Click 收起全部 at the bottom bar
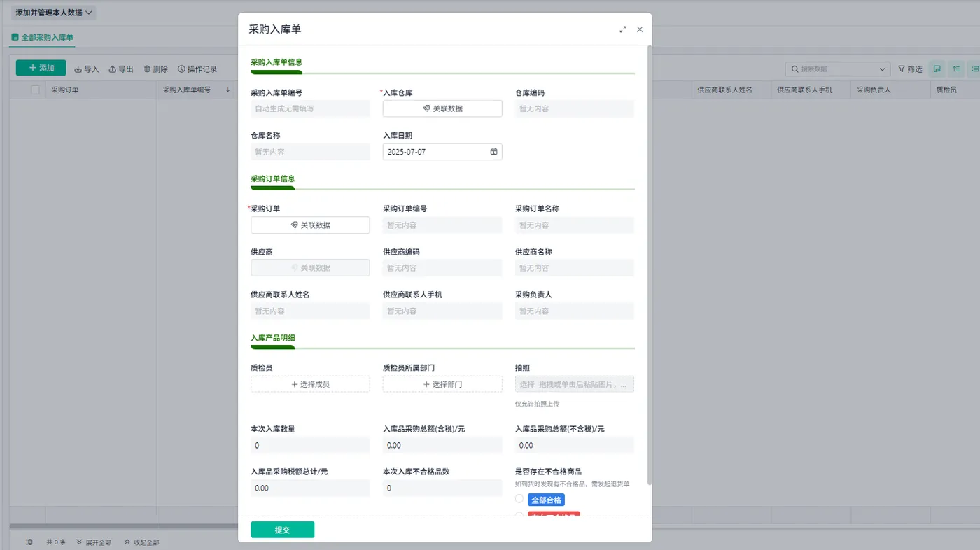Image resolution: width=980 pixels, height=550 pixels. pyautogui.click(x=141, y=542)
